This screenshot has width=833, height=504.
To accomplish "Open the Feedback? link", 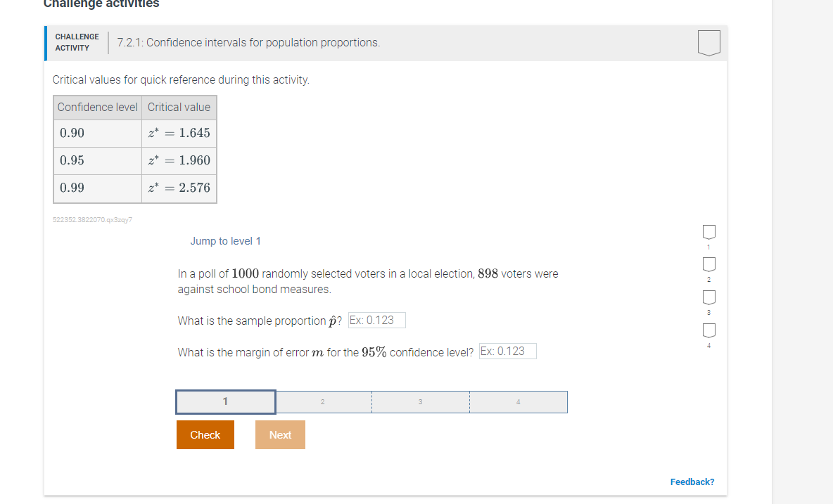I will (x=692, y=482).
